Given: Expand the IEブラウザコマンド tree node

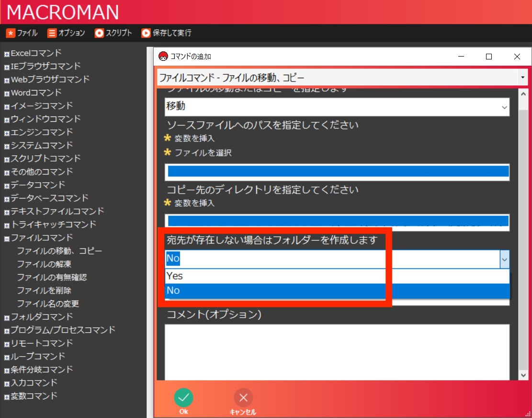Looking at the screenshot, I should pos(6,67).
